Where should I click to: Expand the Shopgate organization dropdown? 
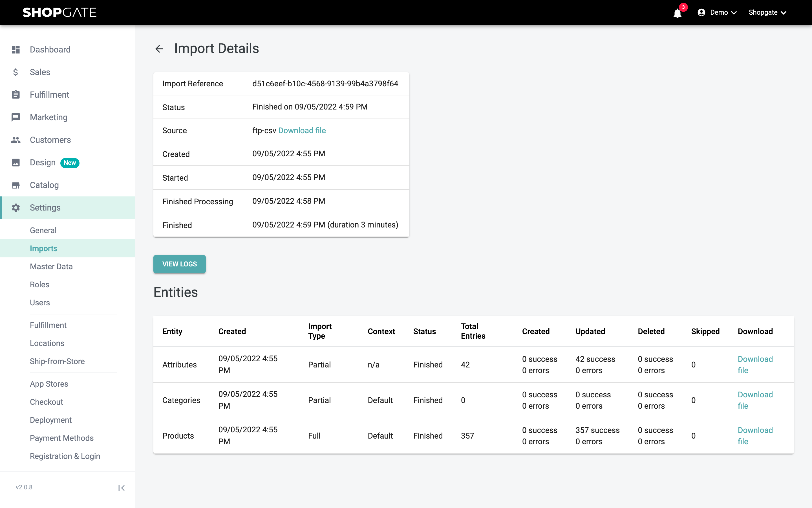767,12
